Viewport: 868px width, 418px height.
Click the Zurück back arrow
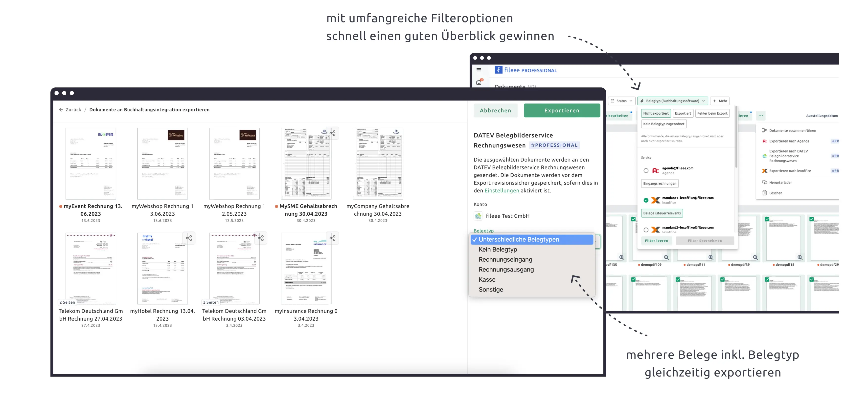point(61,110)
